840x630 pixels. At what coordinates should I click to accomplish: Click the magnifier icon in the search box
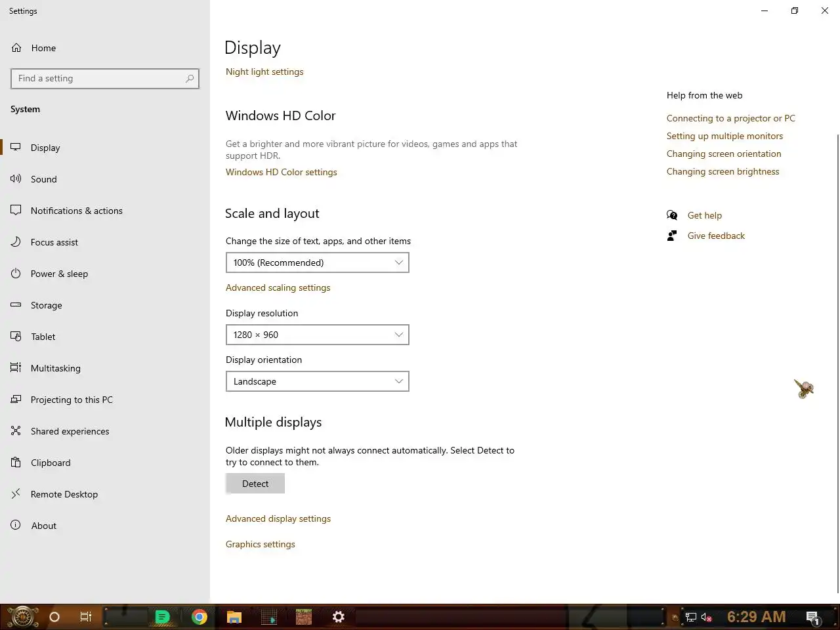pyautogui.click(x=190, y=78)
